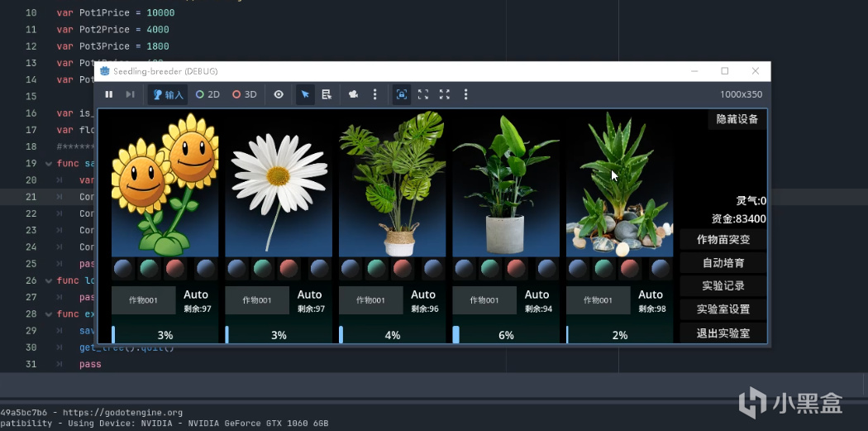Collapse the func fold arrow at line 19
The height and width of the screenshot is (431, 868).
49,164
